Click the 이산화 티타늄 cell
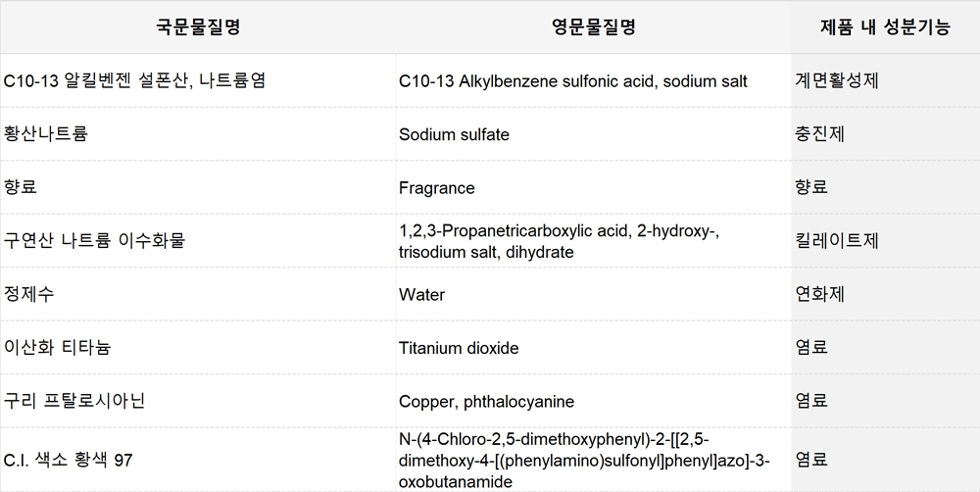Viewport: 980px width, 492px height. 198,348
